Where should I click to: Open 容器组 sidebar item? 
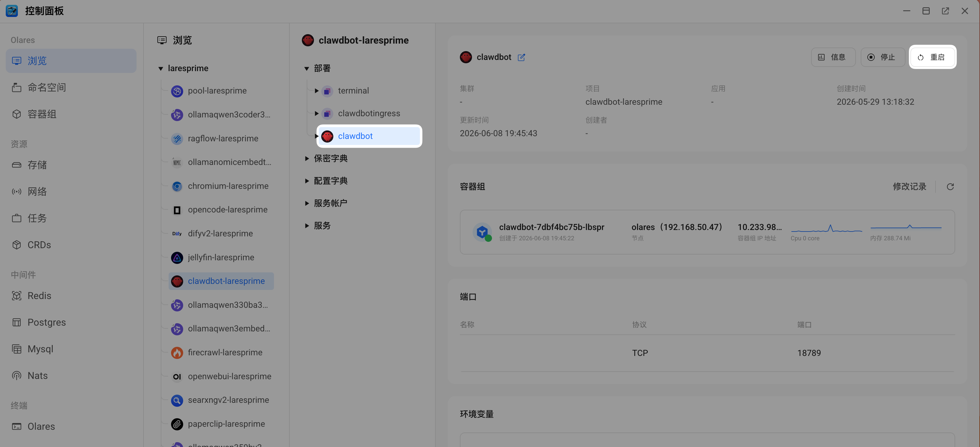click(71, 114)
